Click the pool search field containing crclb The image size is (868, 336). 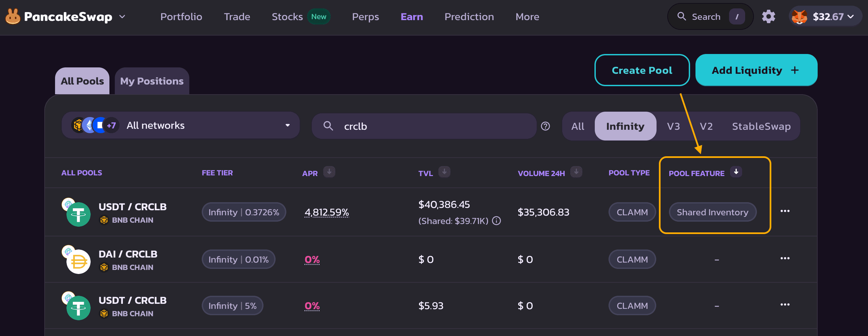click(x=424, y=126)
